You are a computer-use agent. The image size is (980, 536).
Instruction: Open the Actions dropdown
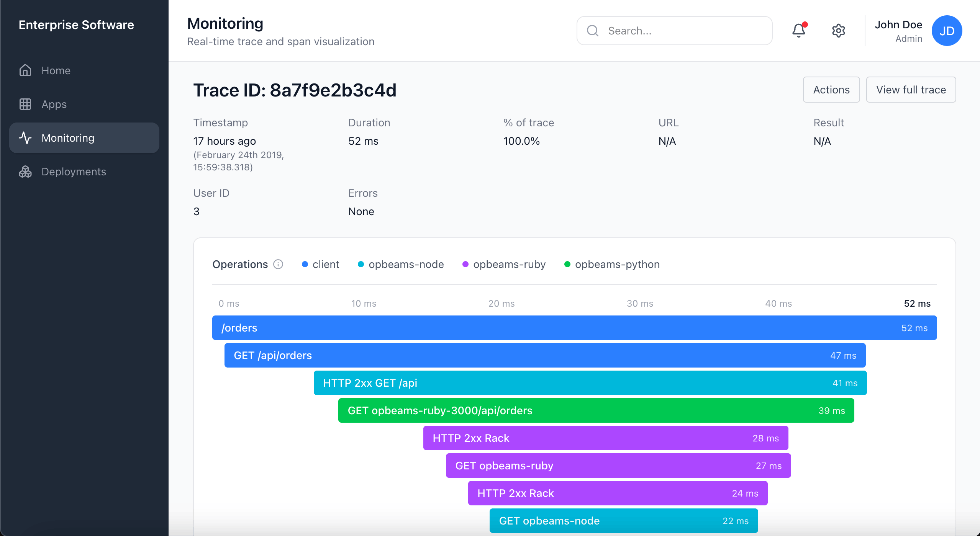pos(831,90)
